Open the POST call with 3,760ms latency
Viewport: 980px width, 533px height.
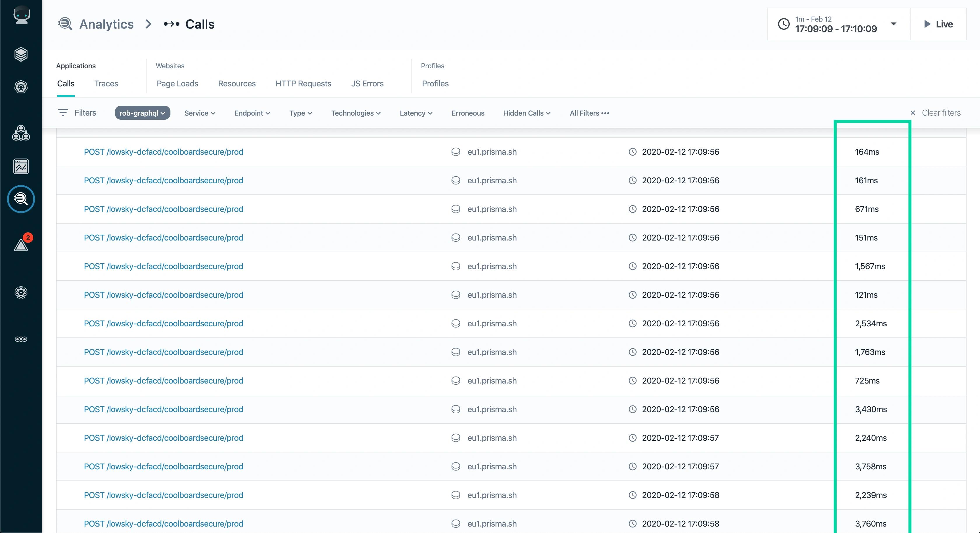[163, 524]
